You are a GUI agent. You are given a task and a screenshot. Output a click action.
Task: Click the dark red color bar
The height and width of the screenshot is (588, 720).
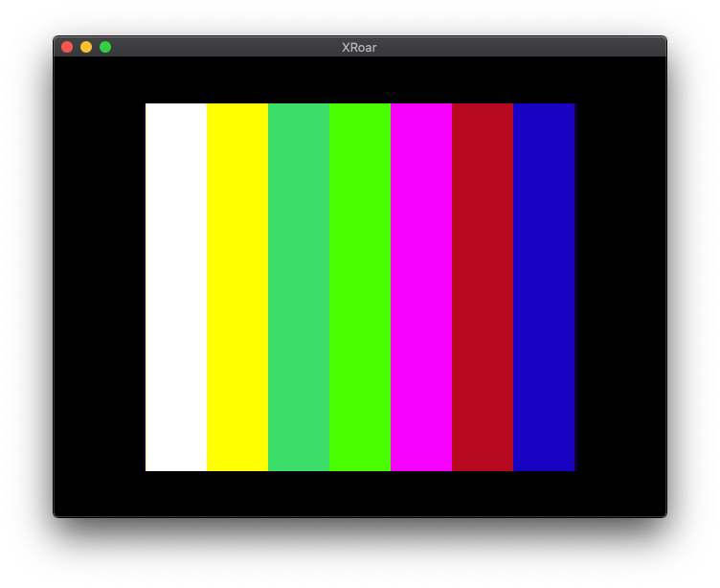click(483, 287)
